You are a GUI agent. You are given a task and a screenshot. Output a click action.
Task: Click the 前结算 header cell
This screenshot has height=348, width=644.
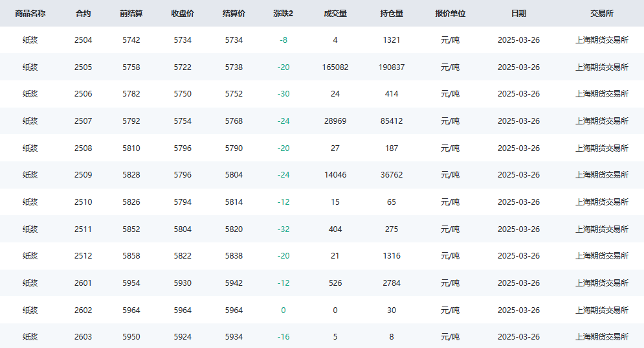(x=131, y=14)
